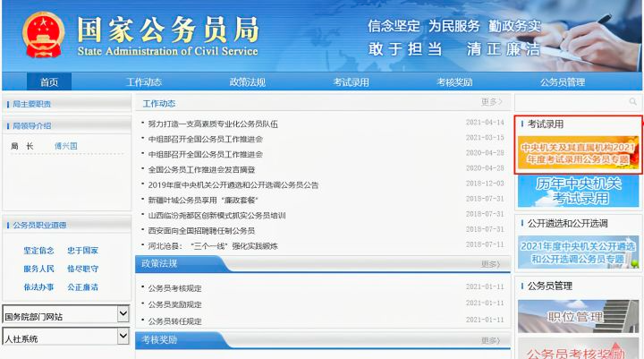Open the 人社系统 dropdown

point(66,337)
